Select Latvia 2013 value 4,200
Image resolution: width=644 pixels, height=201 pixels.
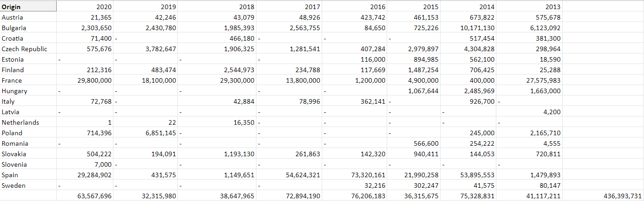(529, 112)
